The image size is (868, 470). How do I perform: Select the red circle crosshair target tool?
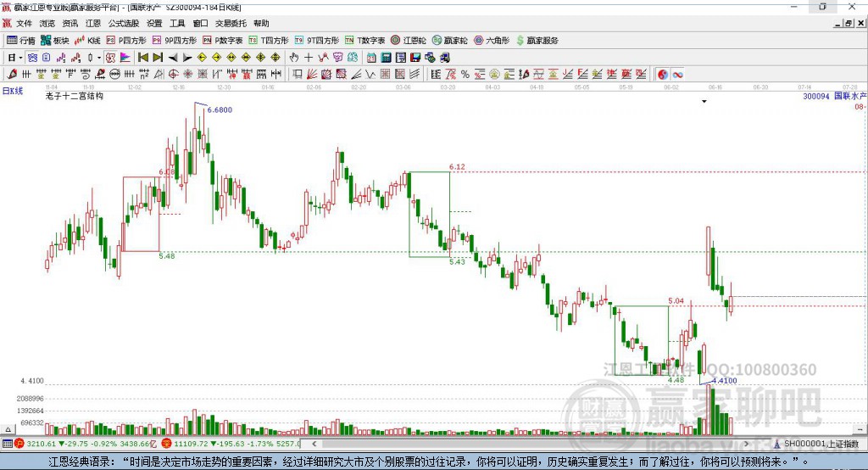pyautogui.click(x=173, y=75)
